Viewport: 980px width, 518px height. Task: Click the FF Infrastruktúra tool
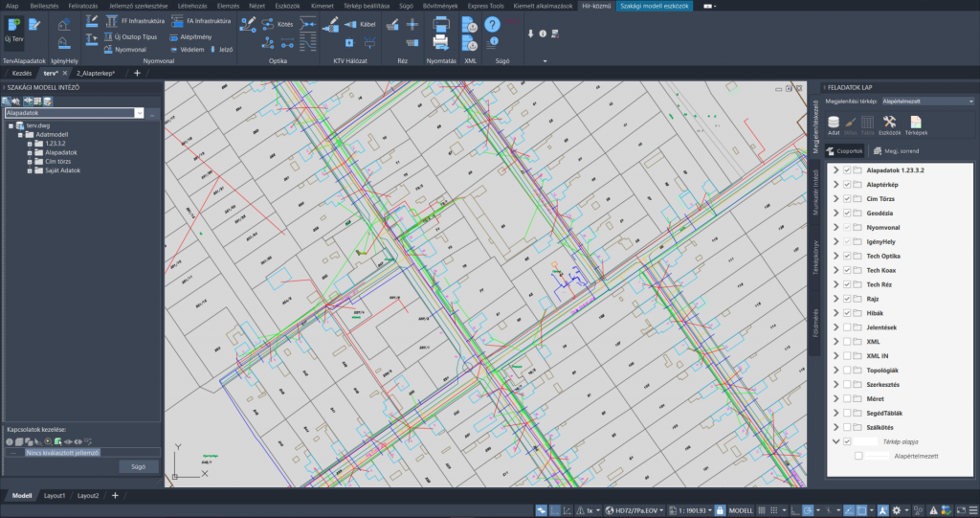tap(135, 21)
